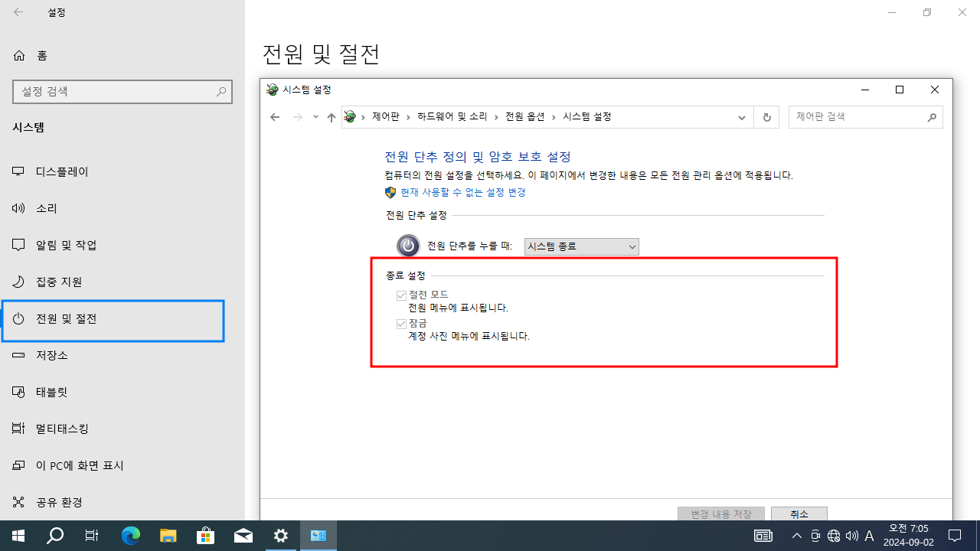This screenshot has height=551, width=980.
Task: Click the network globe tray icon
Action: [x=834, y=536]
